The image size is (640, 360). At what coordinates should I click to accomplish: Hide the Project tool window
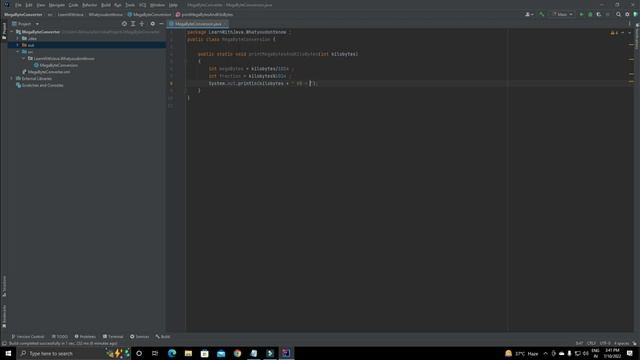click(161, 24)
